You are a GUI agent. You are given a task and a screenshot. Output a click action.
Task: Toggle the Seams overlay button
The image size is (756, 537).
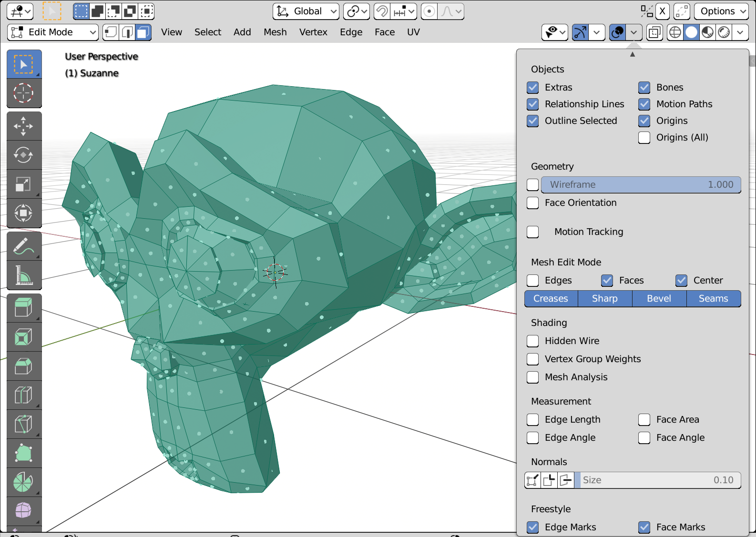click(714, 298)
